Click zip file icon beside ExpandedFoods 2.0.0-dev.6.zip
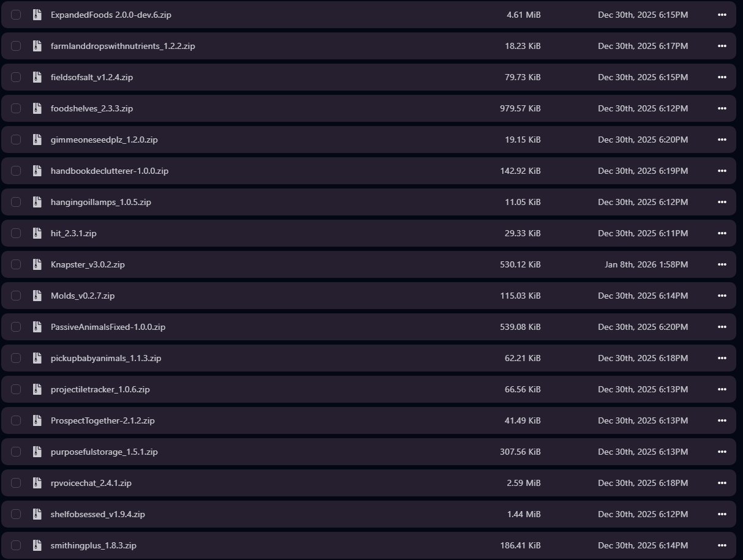The height and width of the screenshot is (560, 743). pyautogui.click(x=37, y=15)
